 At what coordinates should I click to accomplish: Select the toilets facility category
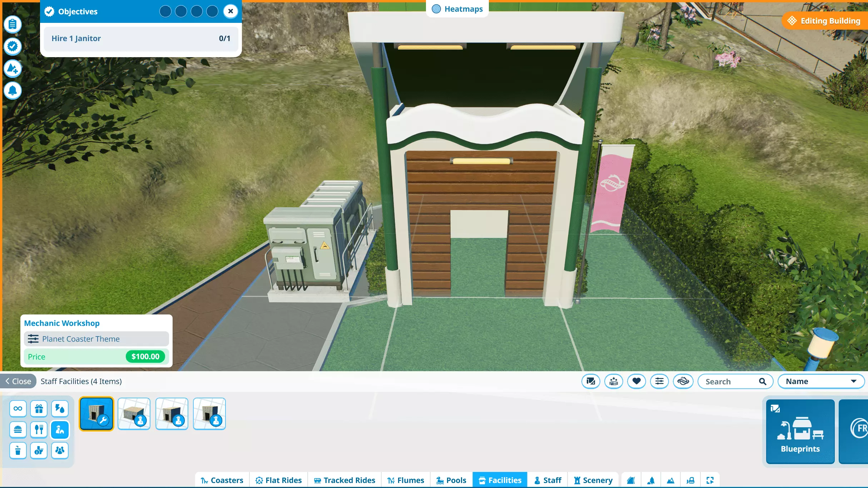point(39,450)
